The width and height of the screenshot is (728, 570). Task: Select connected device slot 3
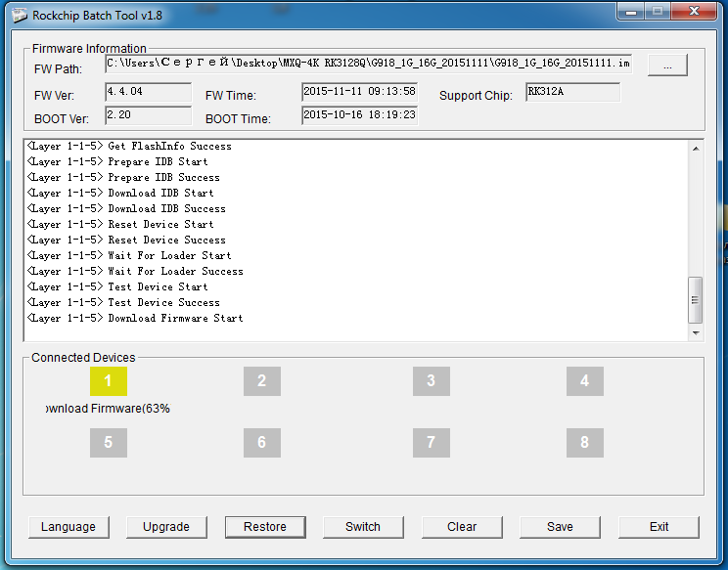coord(432,381)
